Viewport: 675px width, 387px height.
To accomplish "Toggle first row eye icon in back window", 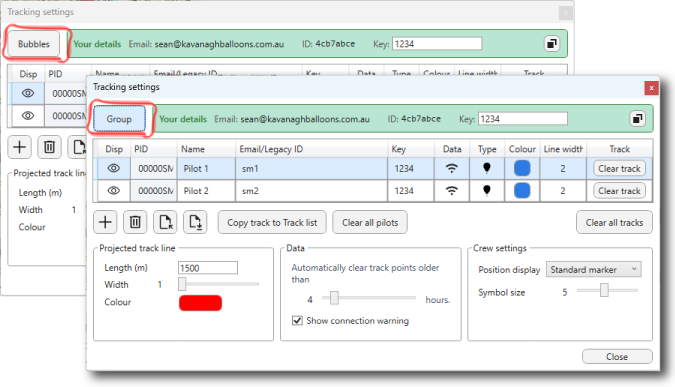I will 28,93.
